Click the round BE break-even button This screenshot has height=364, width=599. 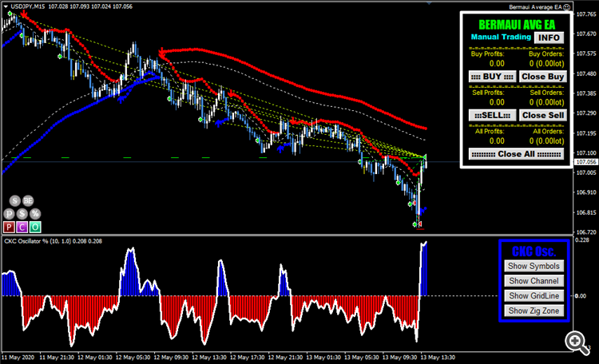point(28,200)
